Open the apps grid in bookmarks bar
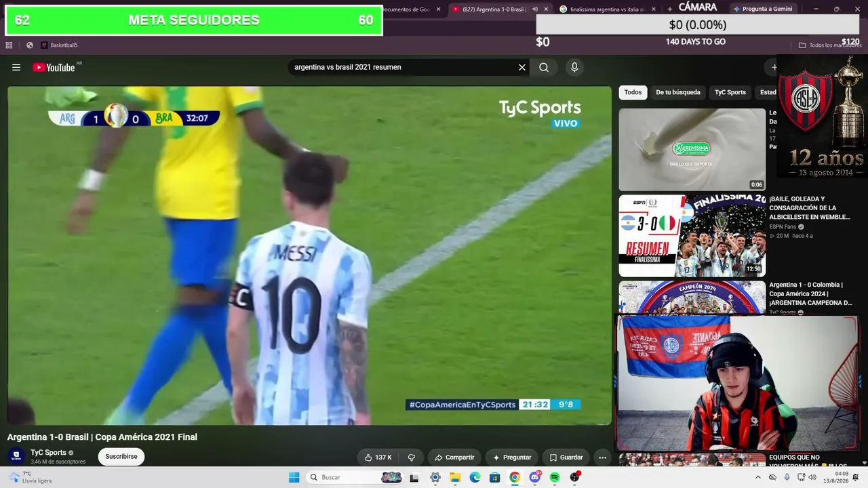This screenshot has height=488, width=868. point(9,45)
